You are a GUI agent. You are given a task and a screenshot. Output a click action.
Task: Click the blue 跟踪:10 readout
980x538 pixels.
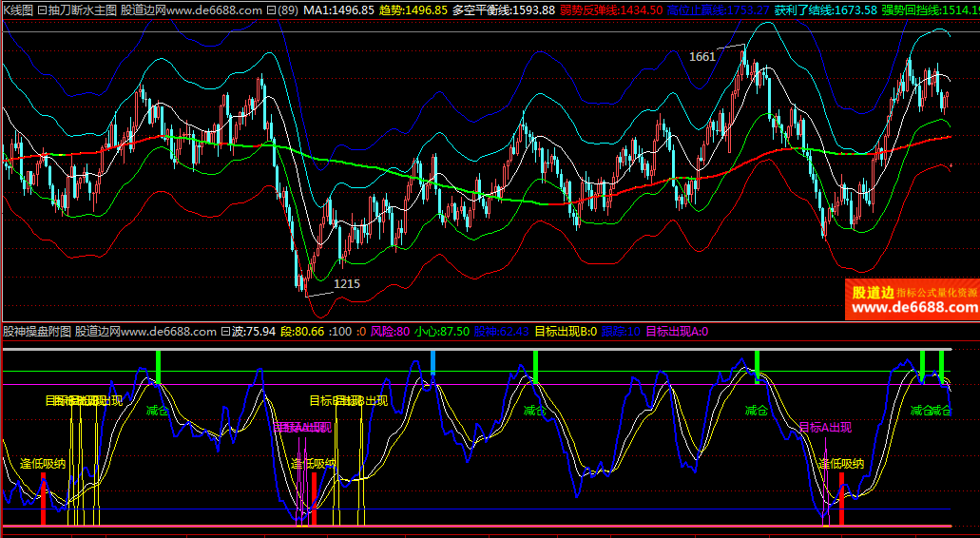tap(622, 331)
